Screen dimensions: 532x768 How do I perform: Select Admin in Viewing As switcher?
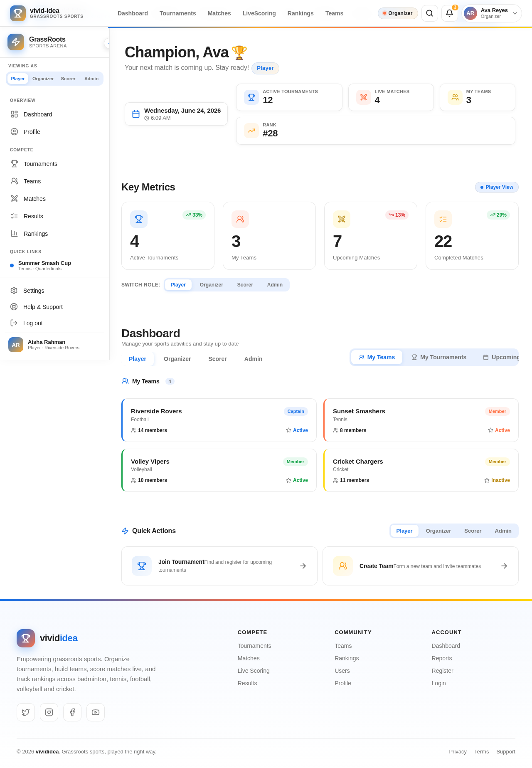[x=91, y=79]
